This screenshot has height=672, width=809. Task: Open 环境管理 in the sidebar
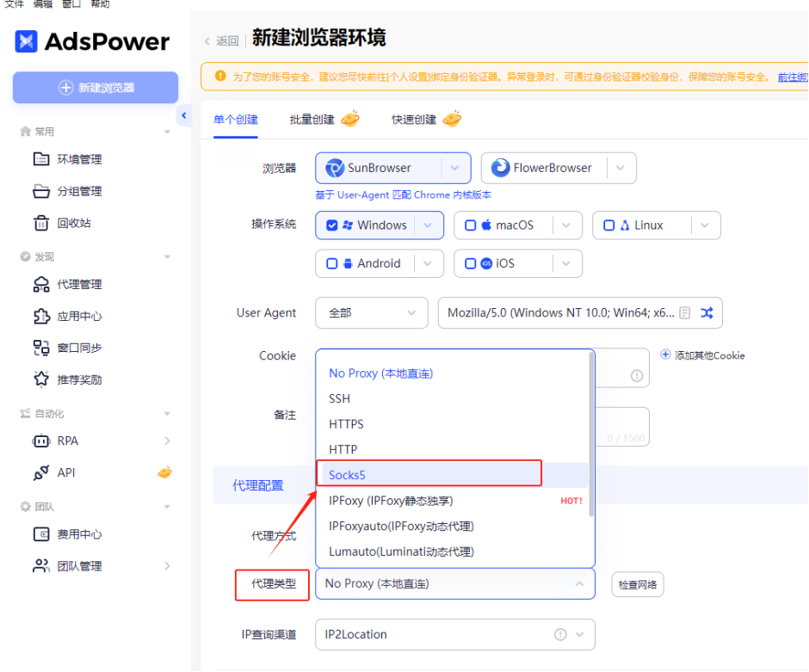(79, 159)
